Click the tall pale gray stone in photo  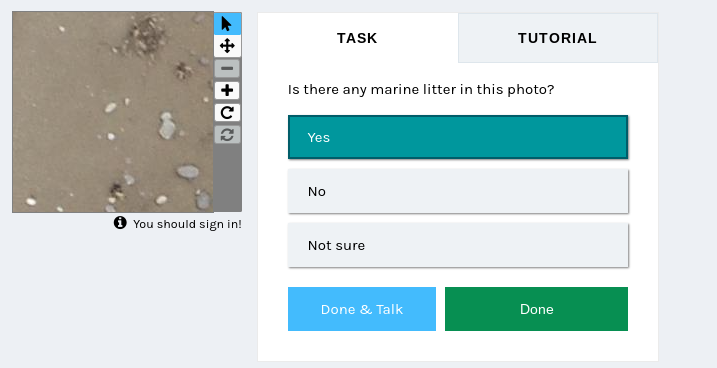(x=166, y=126)
